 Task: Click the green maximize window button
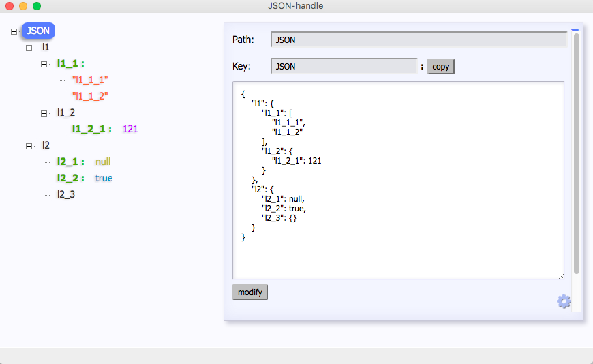[x=37, y=6]
